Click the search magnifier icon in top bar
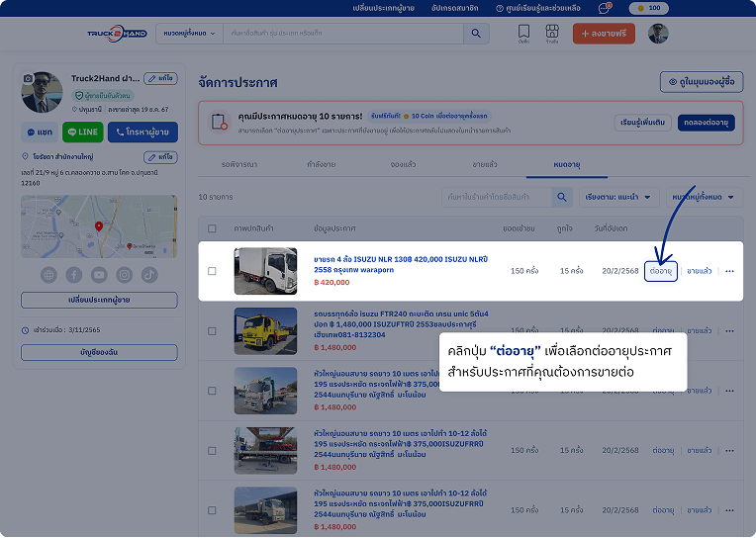The width and height of the screenshot is (756, 538). pyautogui.click(x=477, y=34)
